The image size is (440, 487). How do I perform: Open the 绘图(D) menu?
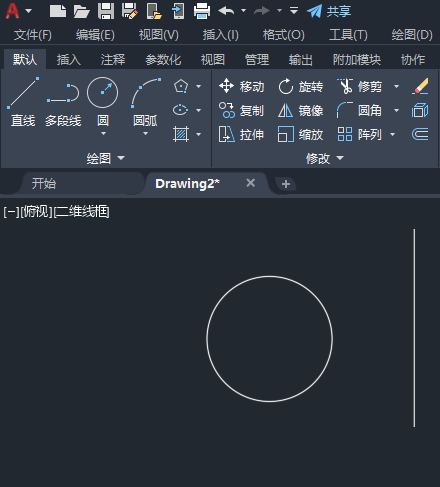point(412,35)
